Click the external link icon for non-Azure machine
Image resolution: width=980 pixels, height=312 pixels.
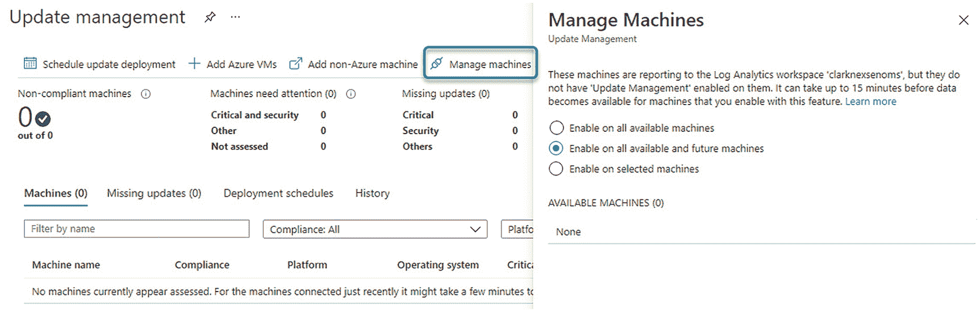[295, 63]
